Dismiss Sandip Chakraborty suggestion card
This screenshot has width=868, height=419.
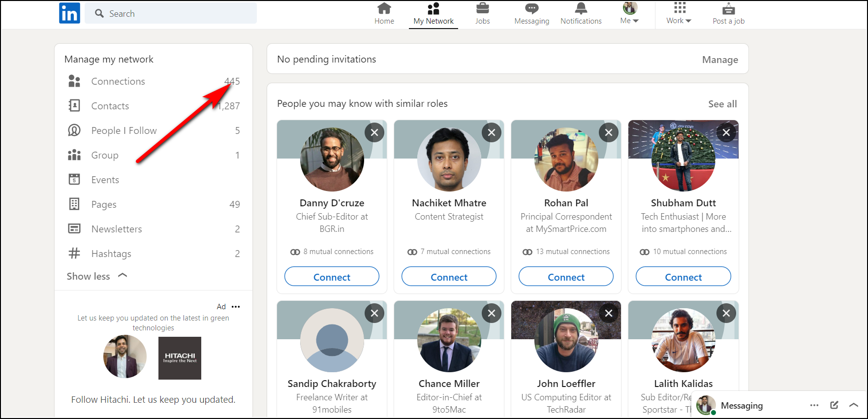374,313
